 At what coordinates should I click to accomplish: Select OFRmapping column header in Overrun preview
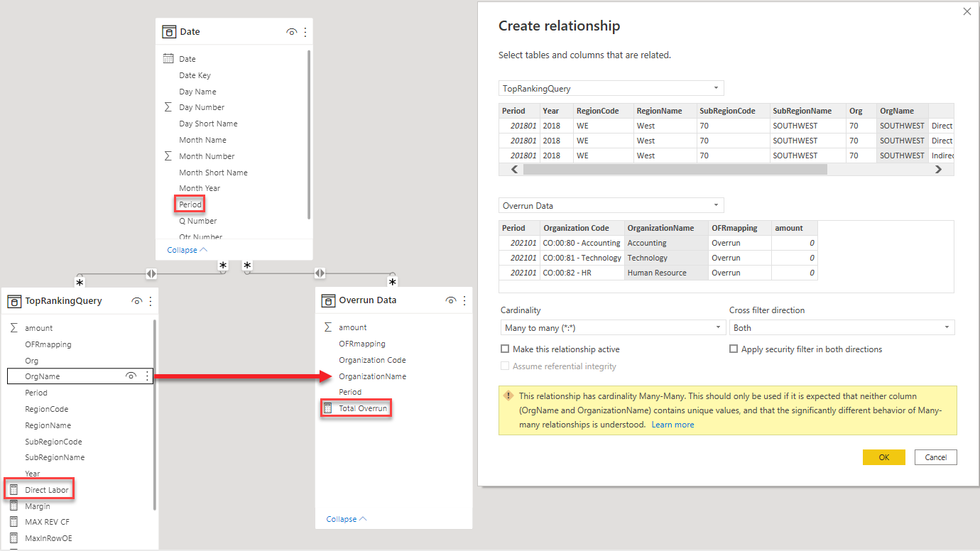coord(740,228)
